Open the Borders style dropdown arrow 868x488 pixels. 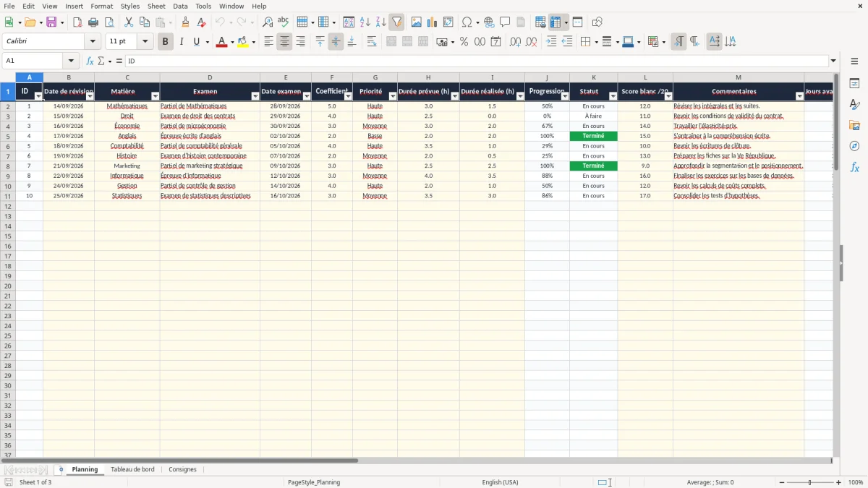pos(595,42)
